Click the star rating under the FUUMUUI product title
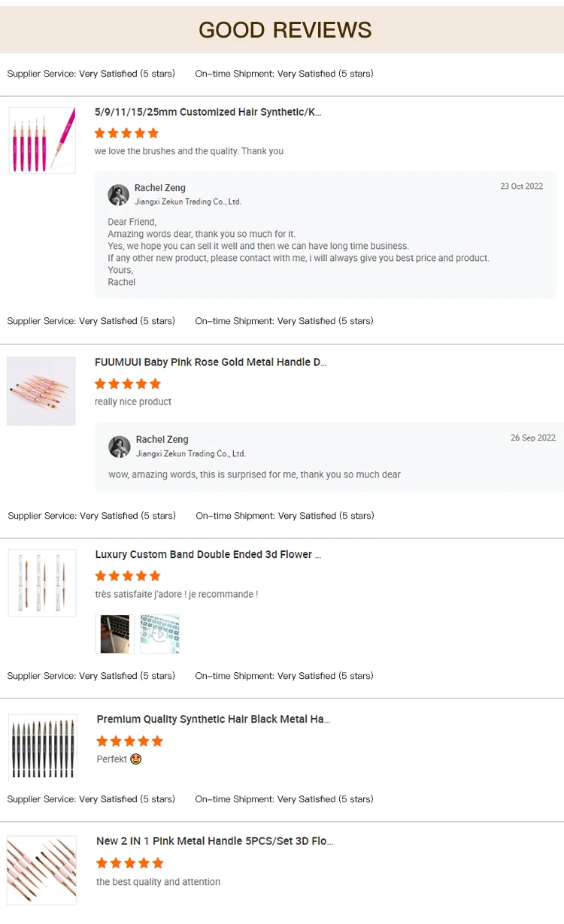The width and height of the screenshot is (564, 924). (x=128, y=384)
